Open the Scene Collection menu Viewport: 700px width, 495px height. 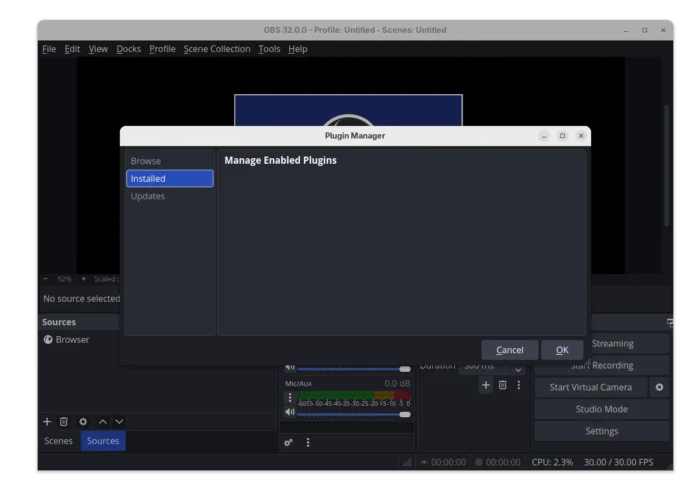tap(217, 49)
